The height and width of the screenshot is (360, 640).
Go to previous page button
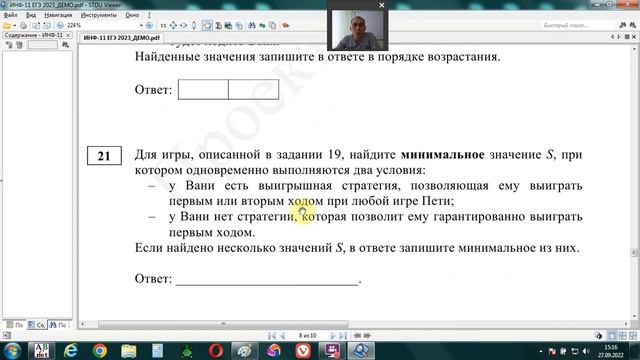pos(282,336)
